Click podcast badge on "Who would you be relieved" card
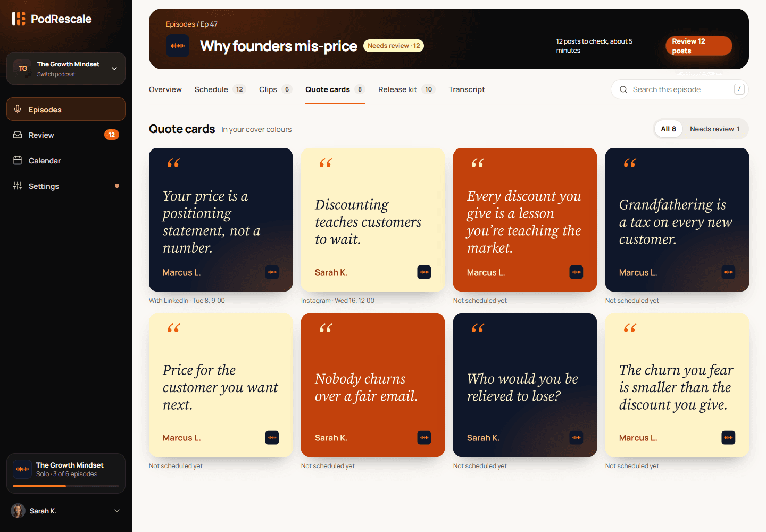Image resolution: width=766 pixels, height=532 pixels. pos(576,438)
